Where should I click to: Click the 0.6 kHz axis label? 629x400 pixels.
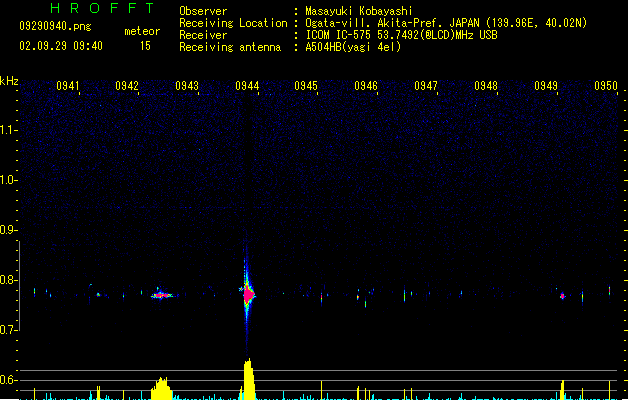click(8, 380)
